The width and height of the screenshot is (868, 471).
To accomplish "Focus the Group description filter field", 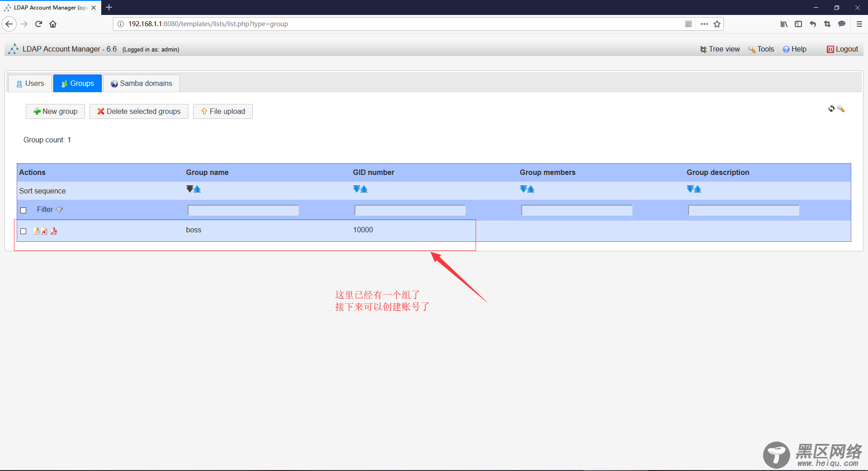I will tap(744, 210).
